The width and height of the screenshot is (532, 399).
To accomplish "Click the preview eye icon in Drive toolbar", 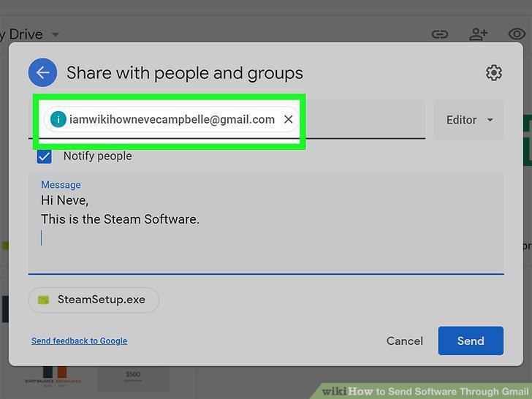I will 517,34.
